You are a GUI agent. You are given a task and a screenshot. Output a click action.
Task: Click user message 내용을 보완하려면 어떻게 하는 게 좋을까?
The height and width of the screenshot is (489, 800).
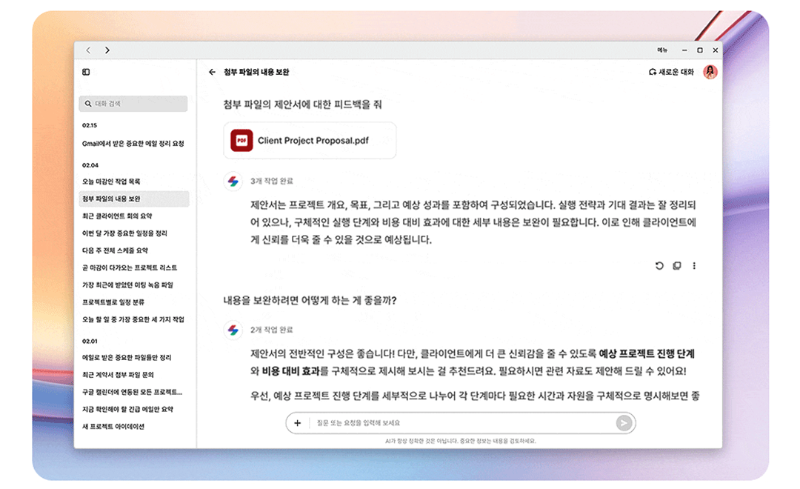[310, 301]
